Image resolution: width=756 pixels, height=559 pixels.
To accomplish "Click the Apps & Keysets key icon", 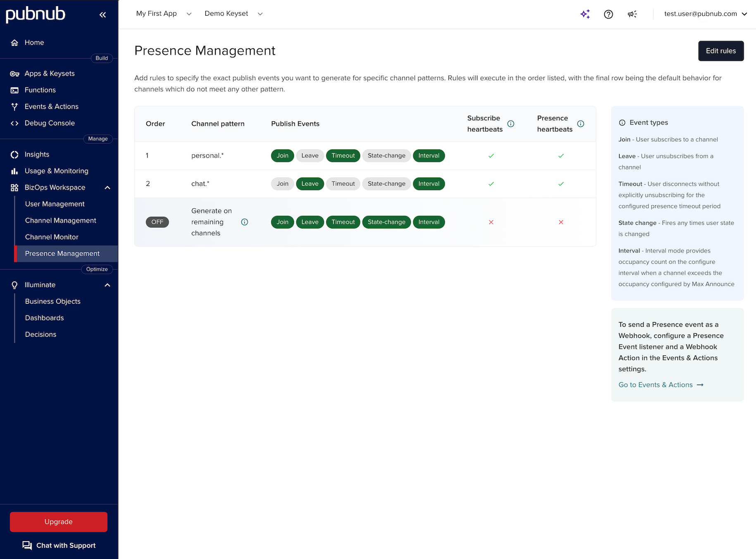I will click(14, 74).
